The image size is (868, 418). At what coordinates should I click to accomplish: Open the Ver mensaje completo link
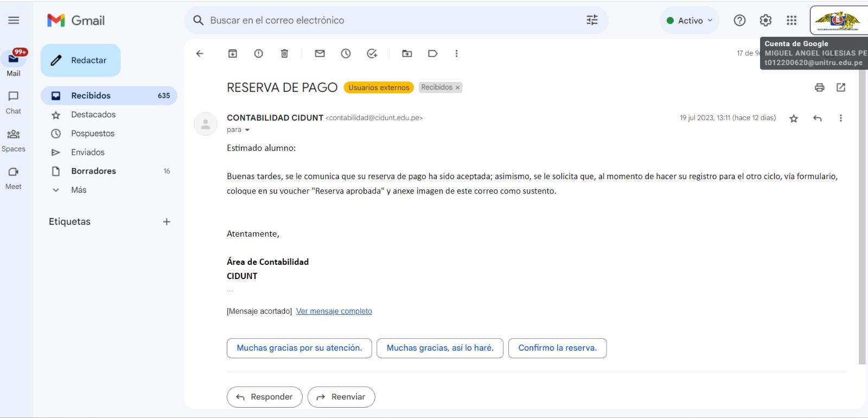334,311
